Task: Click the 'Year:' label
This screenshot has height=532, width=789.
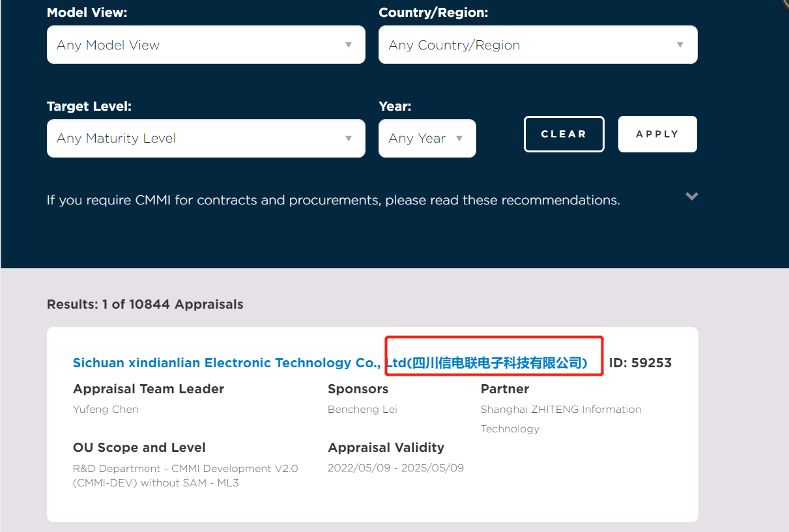Action: coord(395,106)
